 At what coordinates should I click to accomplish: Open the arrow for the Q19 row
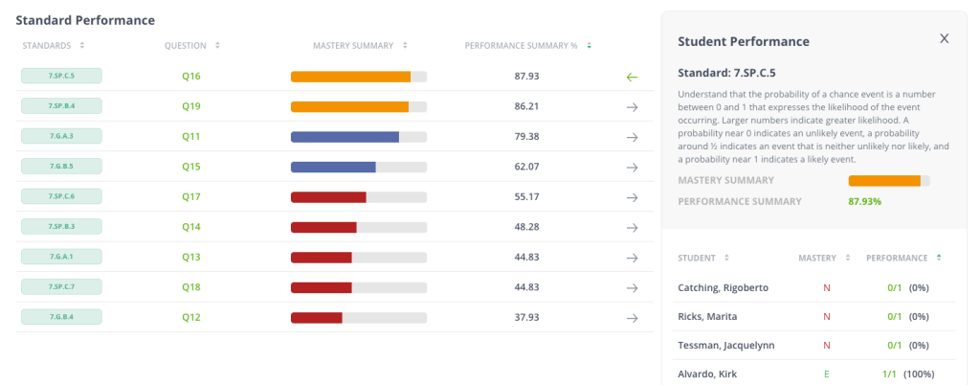(x=632, y=106)
